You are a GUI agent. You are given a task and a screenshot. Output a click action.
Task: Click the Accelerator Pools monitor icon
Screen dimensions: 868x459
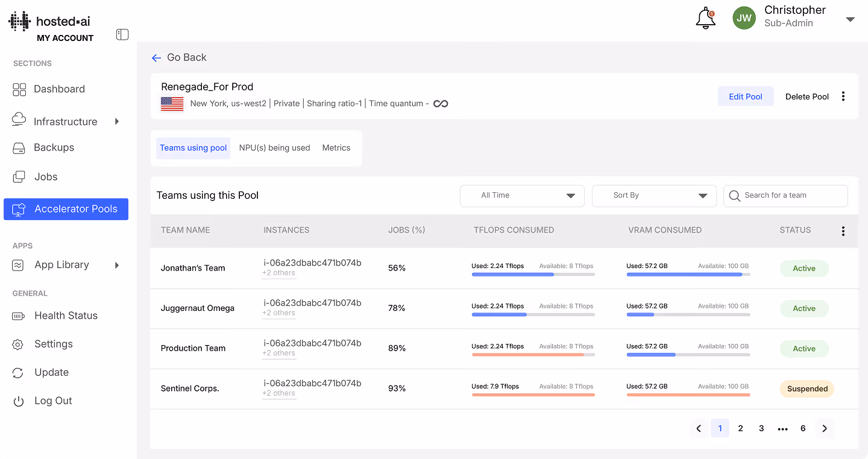[x=19, y=210]
